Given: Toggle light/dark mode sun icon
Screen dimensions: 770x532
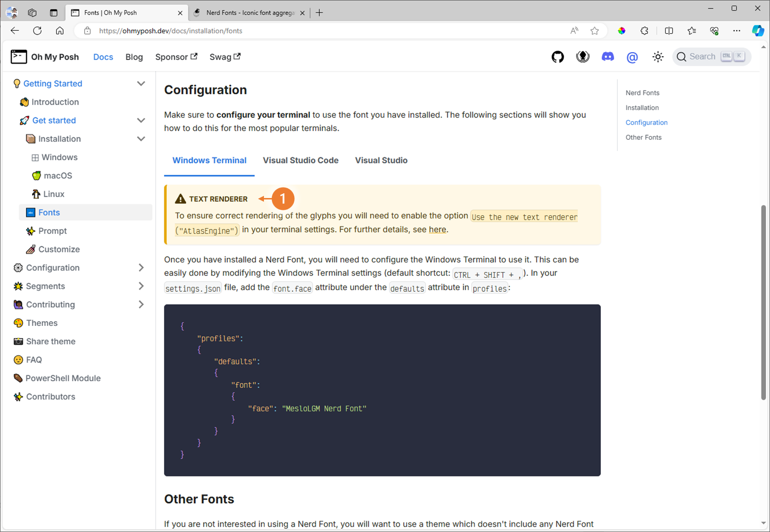Looking at the screenshot, I should pos(658,57).
